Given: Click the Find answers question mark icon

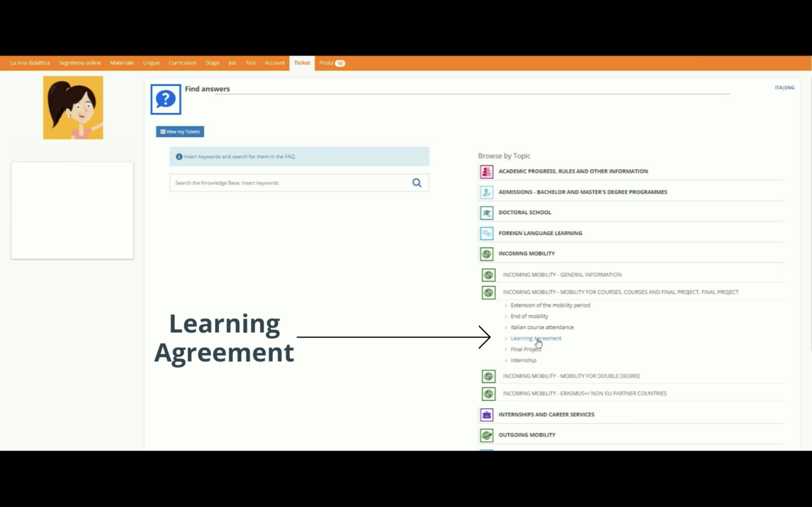Looking at the screenshot, I should click(x=166, y=99).
